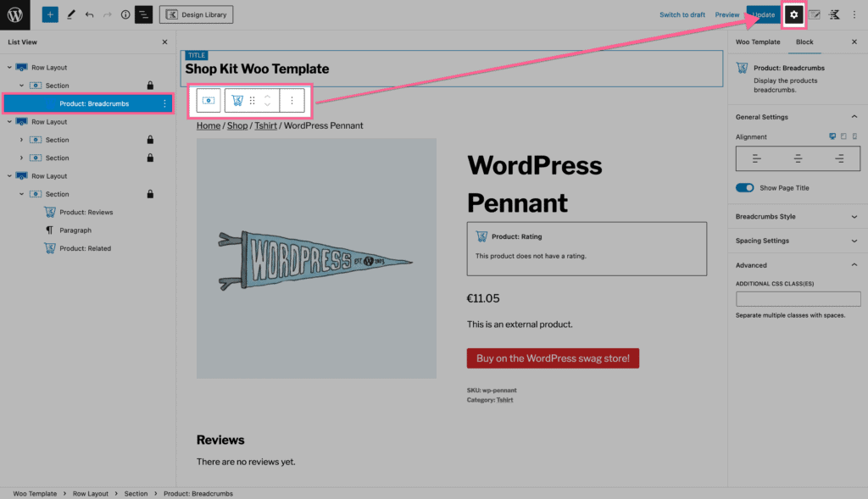Viewport: 868px width, 499px height.
Task: Select the Block tab in the sidebar
Action: click(x=804, y=42)
